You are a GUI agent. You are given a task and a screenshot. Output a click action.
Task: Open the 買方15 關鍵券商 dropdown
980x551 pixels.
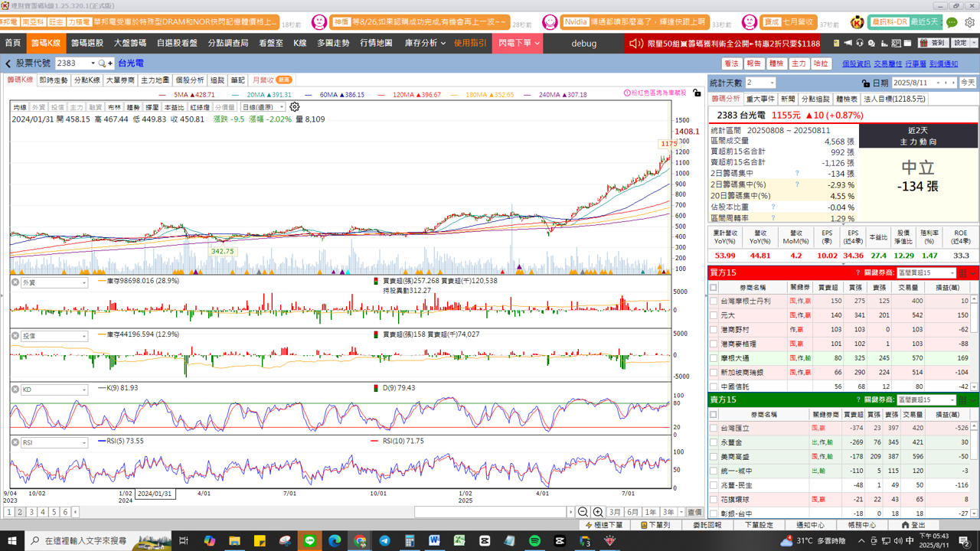coord(952,272)
